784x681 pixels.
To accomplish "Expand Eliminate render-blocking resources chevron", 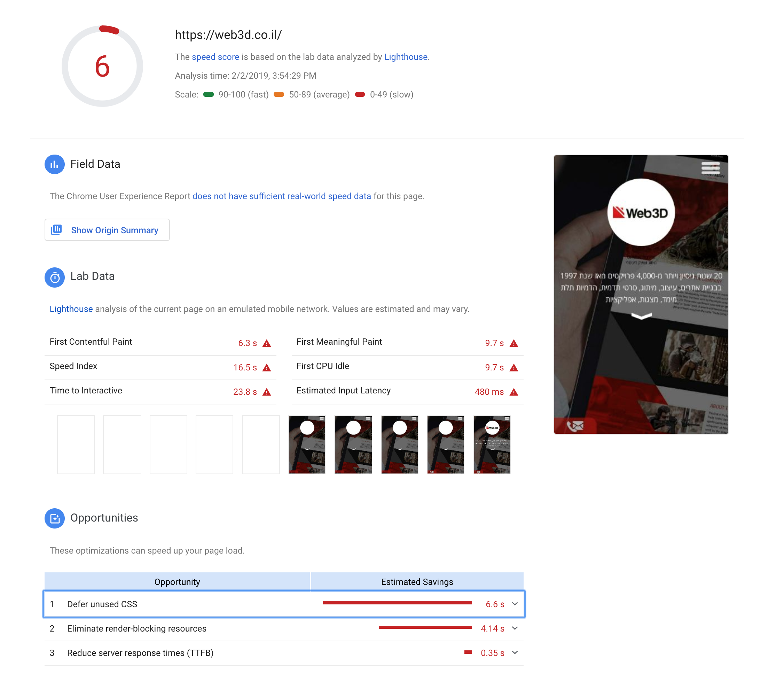I will [x=515, y=628].
